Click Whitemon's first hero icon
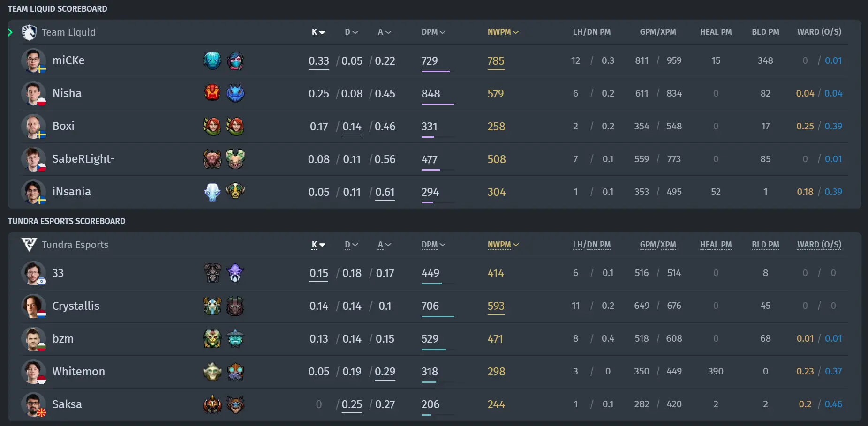868x426 pixels. coord(212,372)
